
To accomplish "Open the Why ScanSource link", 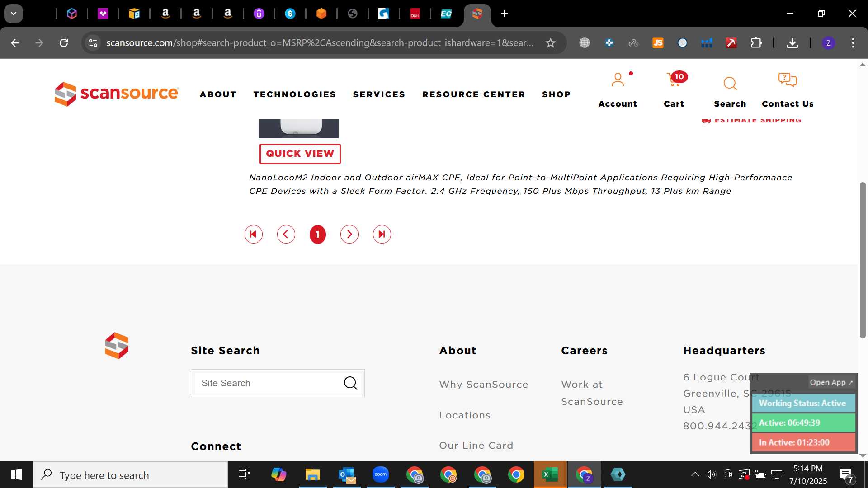I will click(x=483, y=385).
